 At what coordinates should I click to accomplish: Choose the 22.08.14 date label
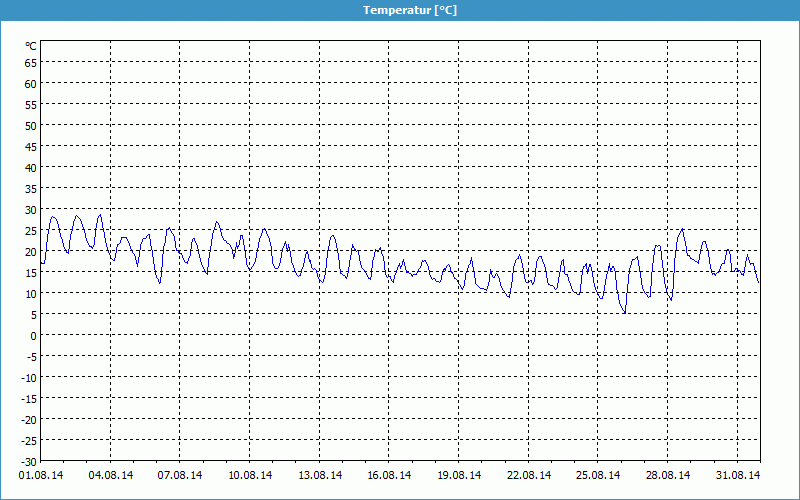pos(528,476)
